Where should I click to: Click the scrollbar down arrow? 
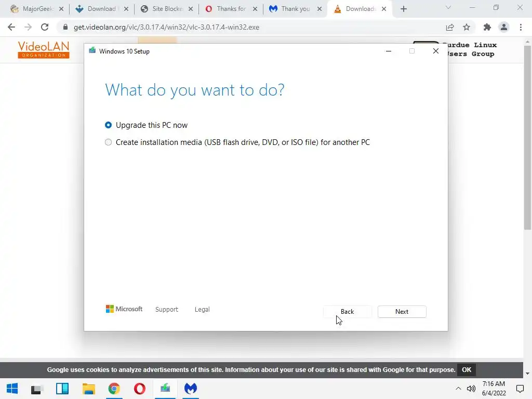pos(527,374)
